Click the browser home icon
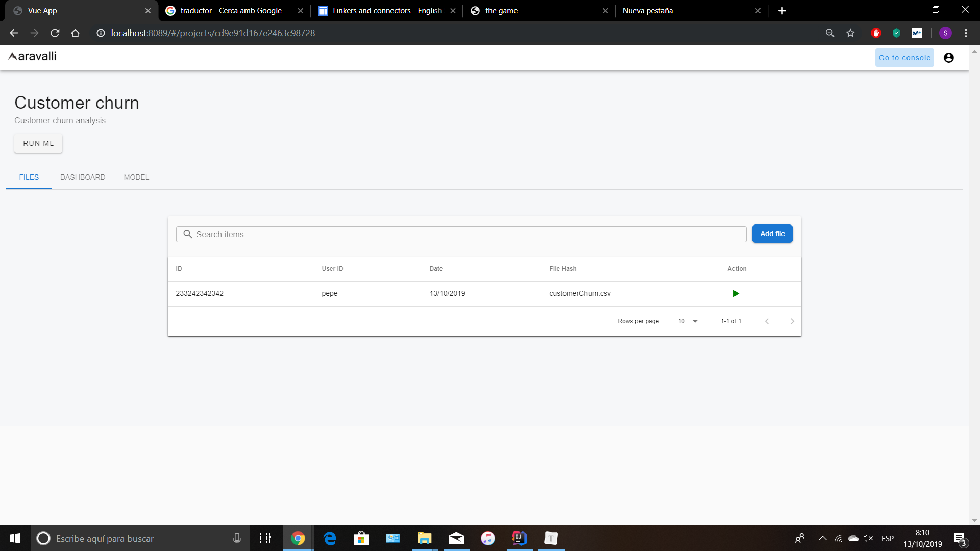The height and width of the screenshot is (551, 980). pos(75,33)
